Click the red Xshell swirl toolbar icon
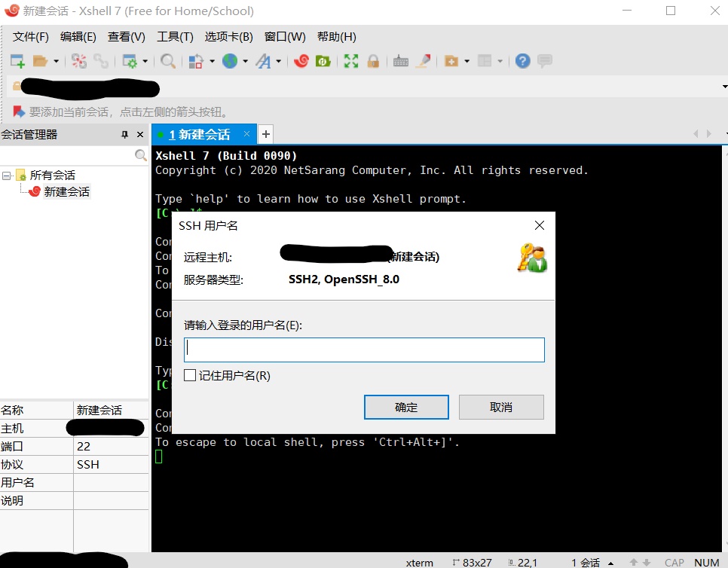 [x=301, y=61]
